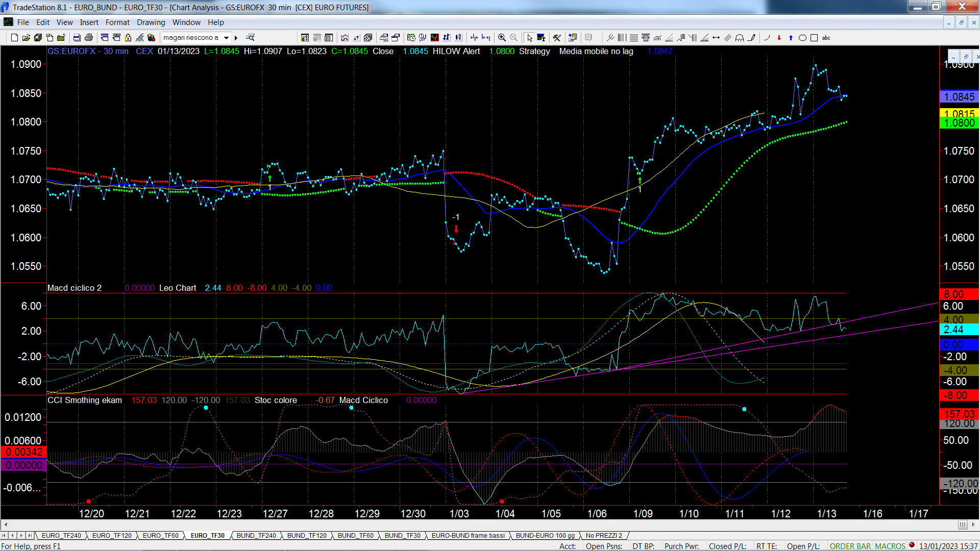Screen dimensions: 980x551
Task: Select the Andrews pitchfork drawing tool
Action: pyautogui.click(x=610, y=38)
